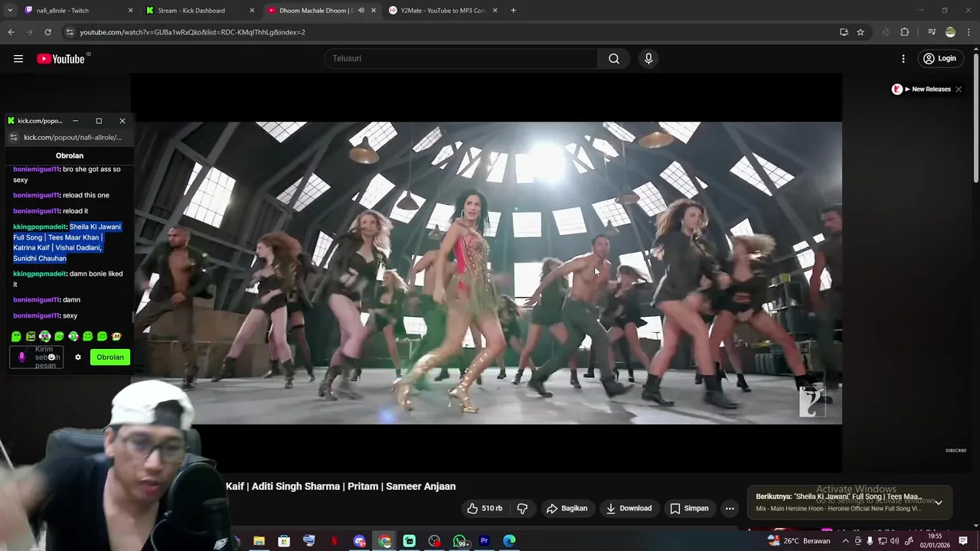Like the video (510 rb)
980x551 pixels.
click(x=485, y=508)
